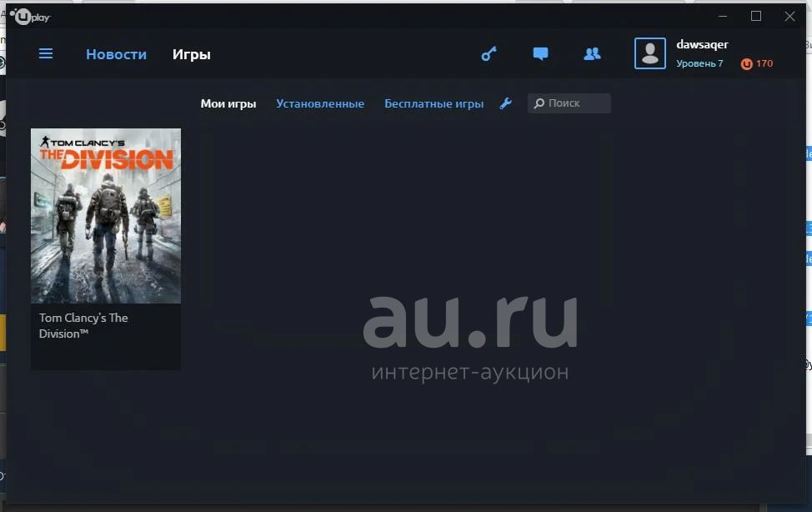Maximize the Uplay window
The height and width of the screenshot is (512, 812).
(x=756, y=16)
